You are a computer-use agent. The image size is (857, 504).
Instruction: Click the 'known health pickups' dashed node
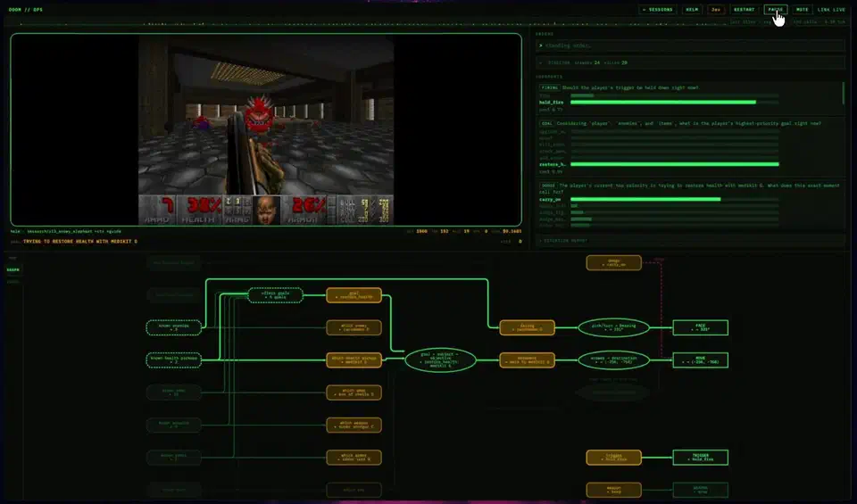click(x=173, y=359)
